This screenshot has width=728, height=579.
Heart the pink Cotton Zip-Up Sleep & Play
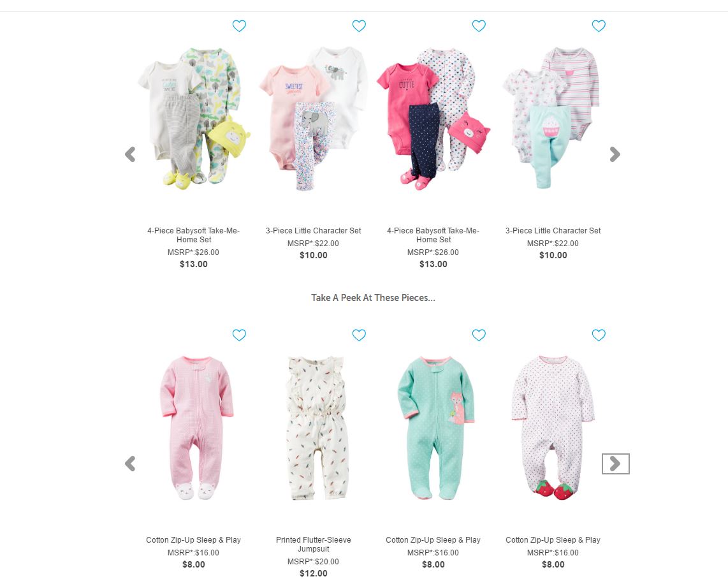[239, 335]
